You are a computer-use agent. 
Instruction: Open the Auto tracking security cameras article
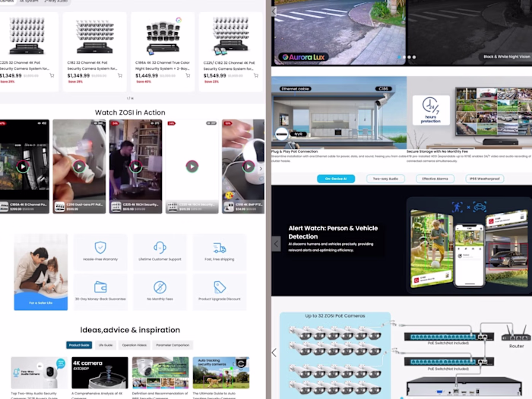click(x=221, y=372)
